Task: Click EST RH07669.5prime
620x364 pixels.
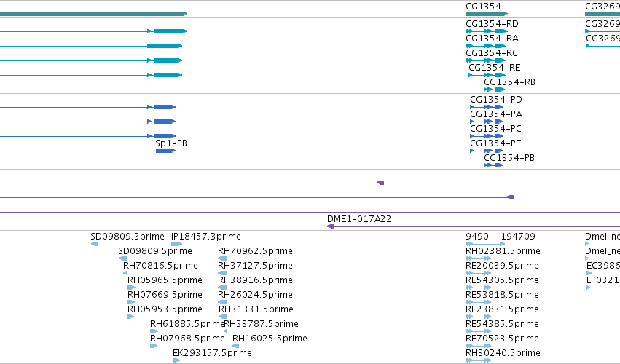Action: [165, 295]
